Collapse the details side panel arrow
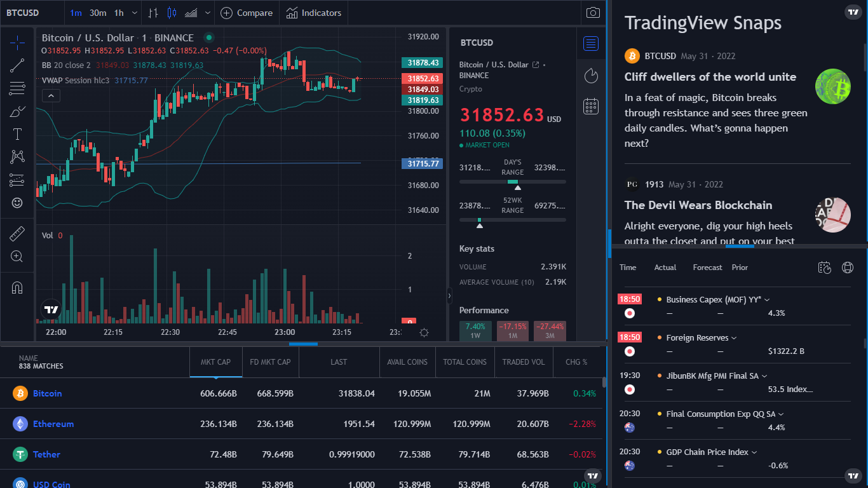This screenshot has width=868, height=488. [x=450, y=295]
